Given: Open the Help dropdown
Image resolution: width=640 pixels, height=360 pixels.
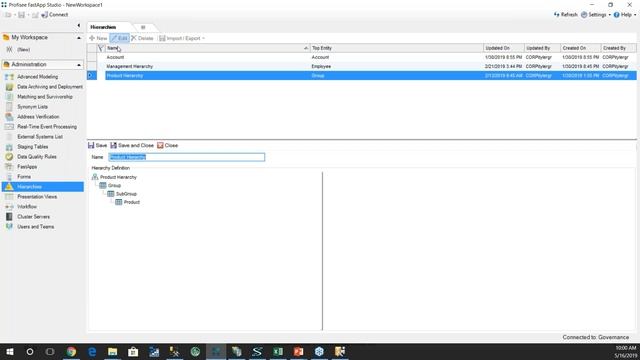Looking at the screenshot, I should coord(625,15).
